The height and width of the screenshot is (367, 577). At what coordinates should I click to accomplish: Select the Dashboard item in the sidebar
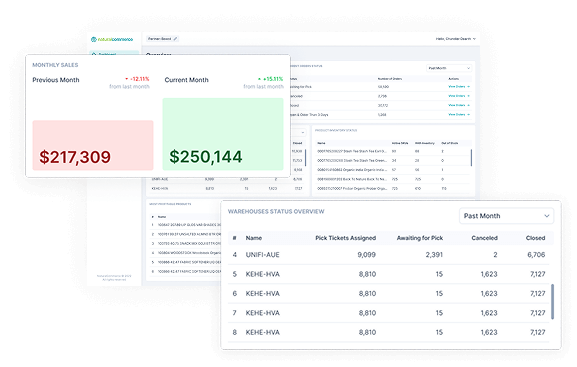pos(114,53)
